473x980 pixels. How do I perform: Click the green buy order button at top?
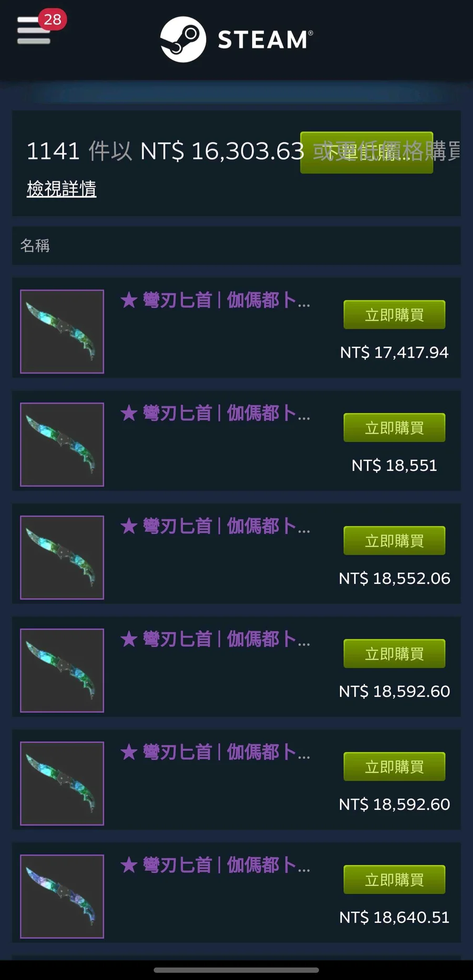366,152
